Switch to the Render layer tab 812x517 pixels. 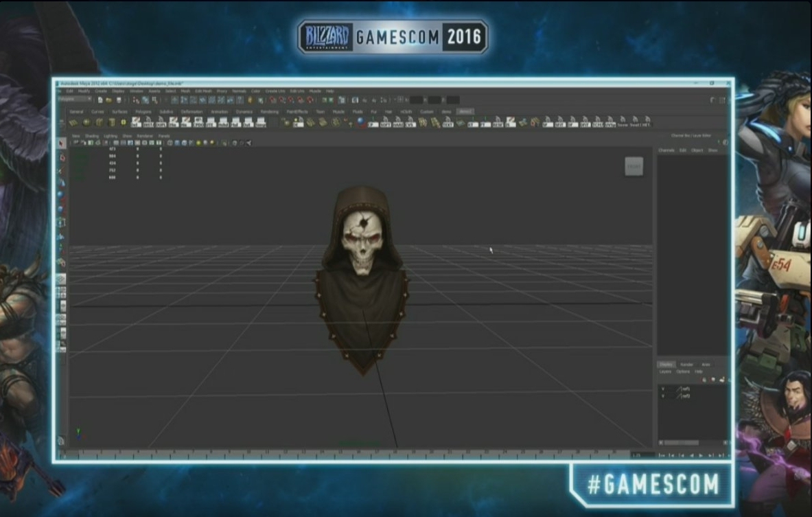[686, 365]
